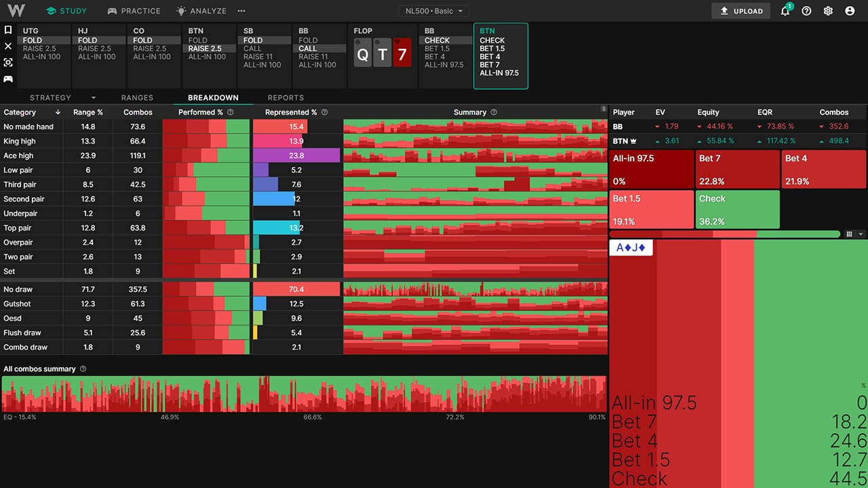The width and height of the screenshot is (868, 488).
Task: Click the All combos summary chart
Action: [x=304, y=394]
